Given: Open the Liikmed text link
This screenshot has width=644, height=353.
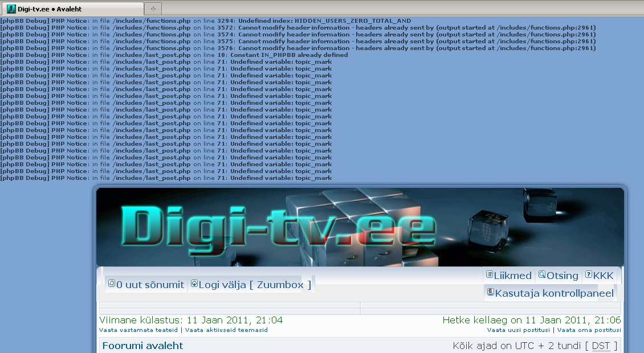Looking at the screenshot, I should click(513, 276).
